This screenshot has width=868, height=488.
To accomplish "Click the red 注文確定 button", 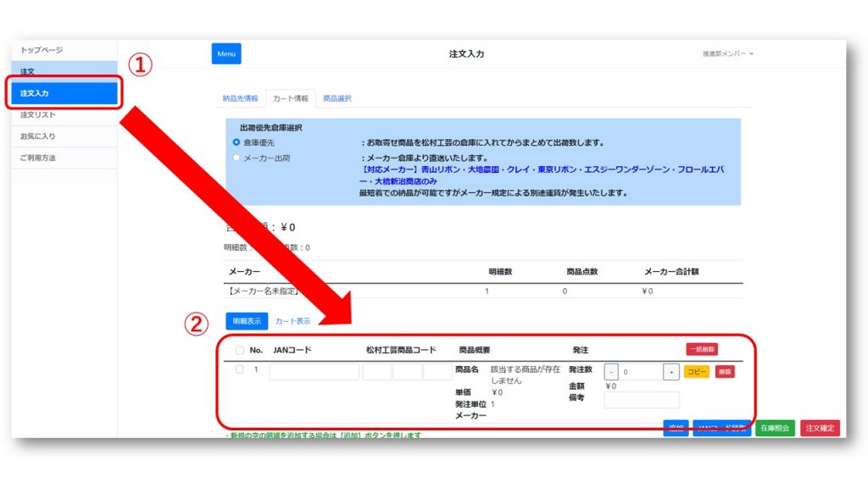I will point(820,428).
